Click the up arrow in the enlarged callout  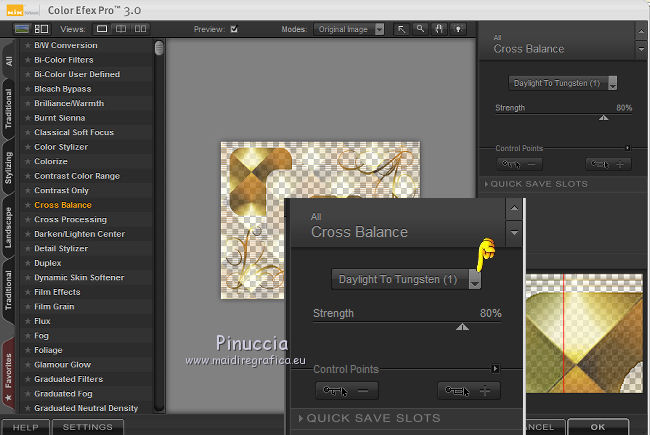click(x=514, y=208)
